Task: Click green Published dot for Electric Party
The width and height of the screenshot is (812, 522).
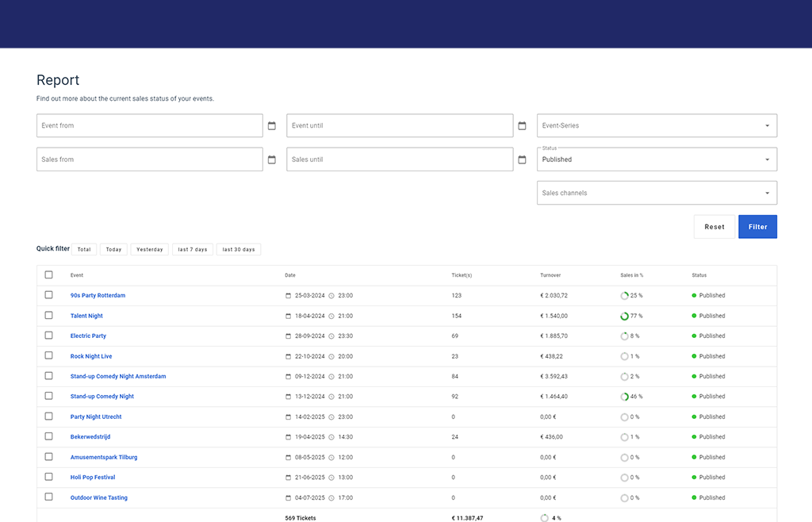Action: [x=694, y=336]
